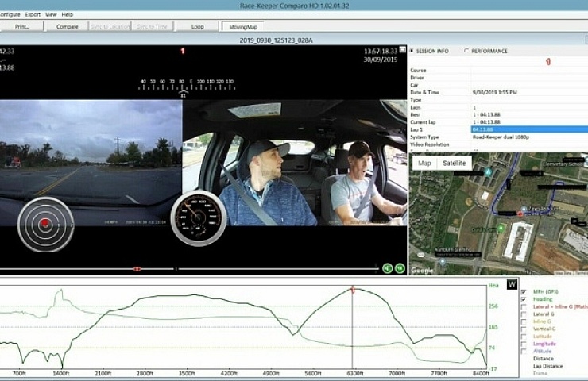The width and height of the screenshot is (588, 381).
Task: Enable the Longitude checkbox
Action: [x=524, y=344]
